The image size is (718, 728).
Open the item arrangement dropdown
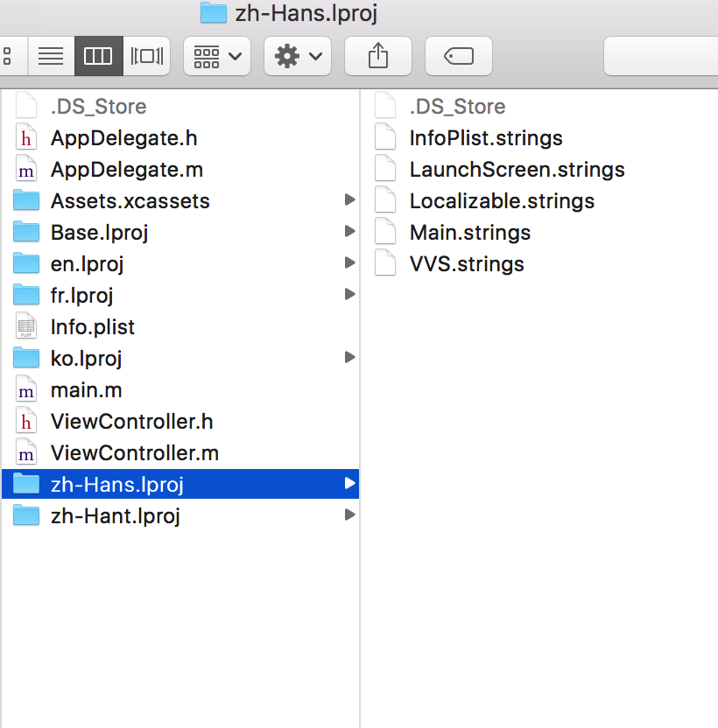tap(217, 56)
